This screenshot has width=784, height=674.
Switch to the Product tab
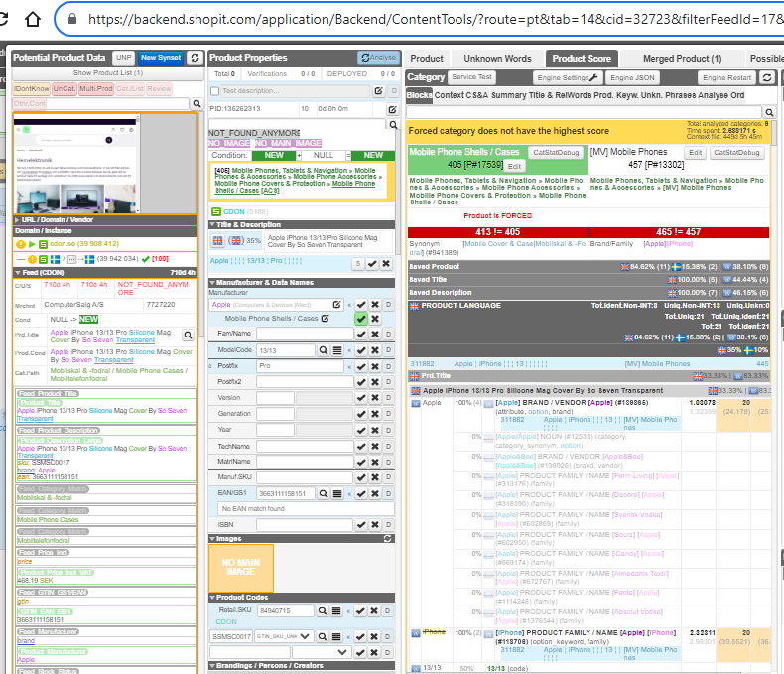pyautogui.click(x=427, y=59)
